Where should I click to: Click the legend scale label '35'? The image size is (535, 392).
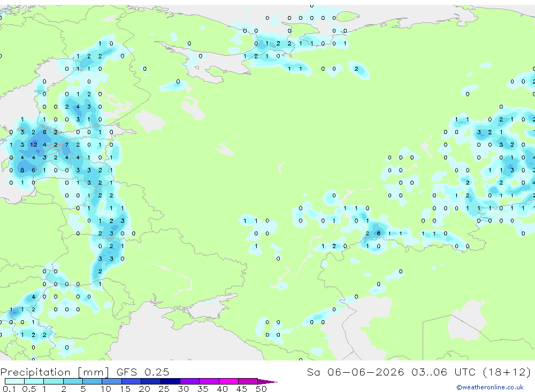pyautogui.click(x=203, y=389)
